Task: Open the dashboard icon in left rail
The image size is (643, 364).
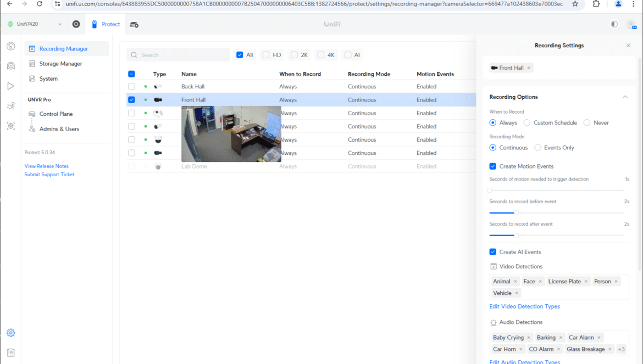Action: [11, 46]
